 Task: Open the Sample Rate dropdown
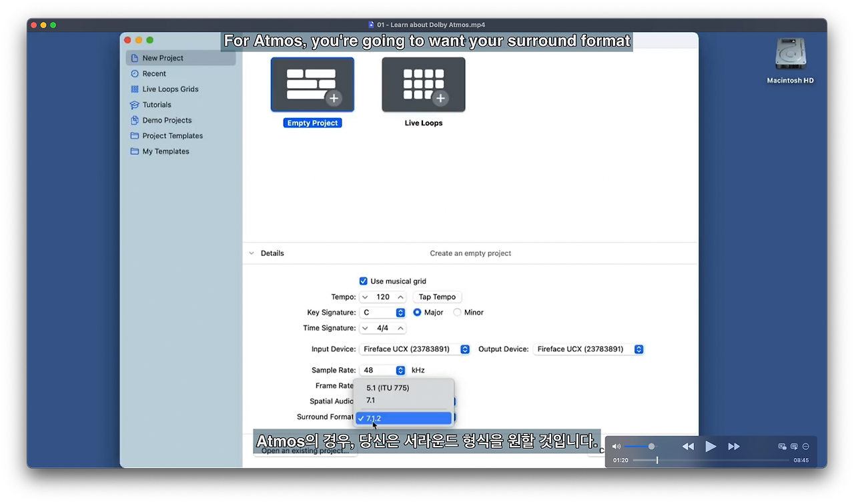pyautogui.click(x=383, y=370)
